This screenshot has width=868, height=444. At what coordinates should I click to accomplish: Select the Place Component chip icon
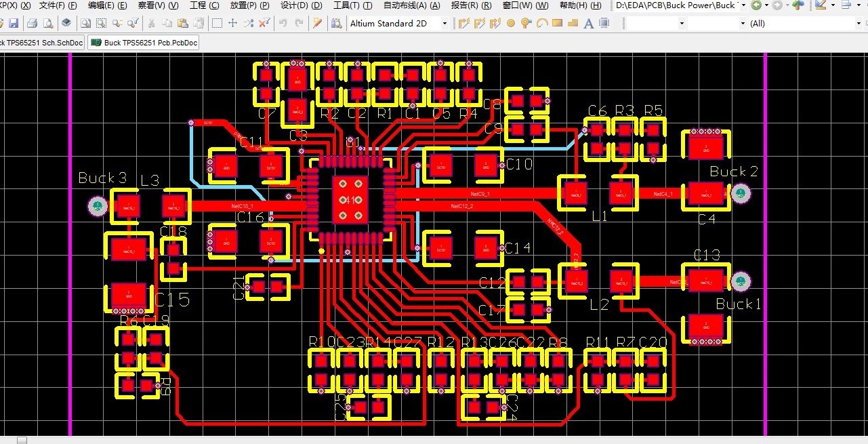click(604, 23)
